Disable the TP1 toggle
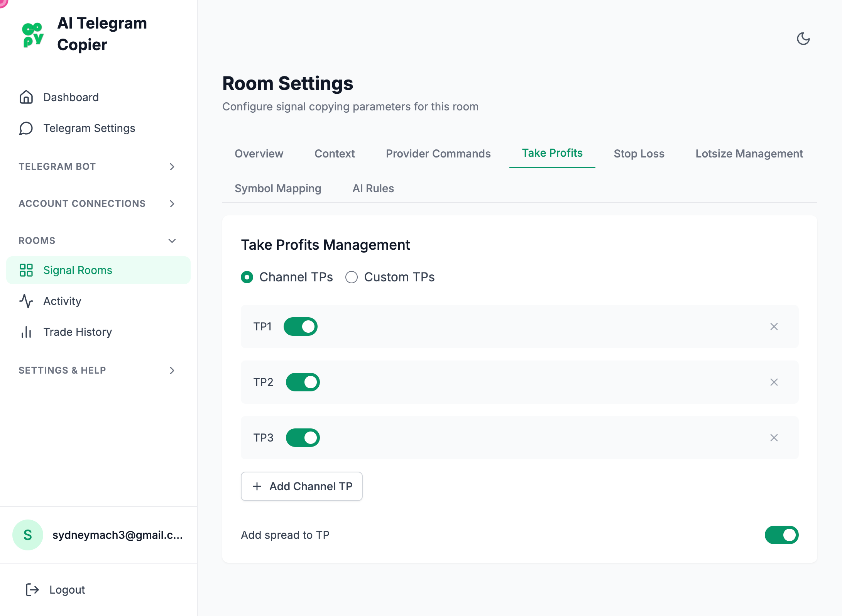 click(x=300, y=327)
